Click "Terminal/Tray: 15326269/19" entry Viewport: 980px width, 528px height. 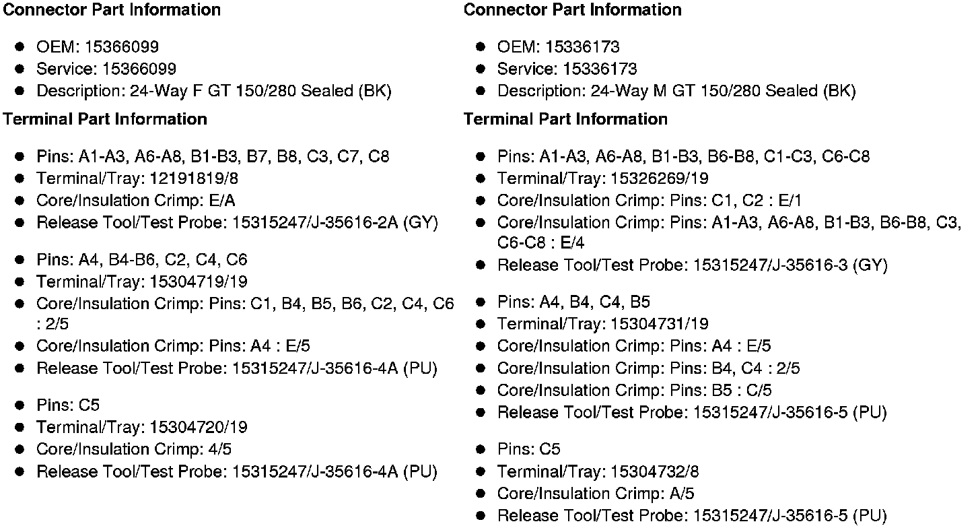602,179
